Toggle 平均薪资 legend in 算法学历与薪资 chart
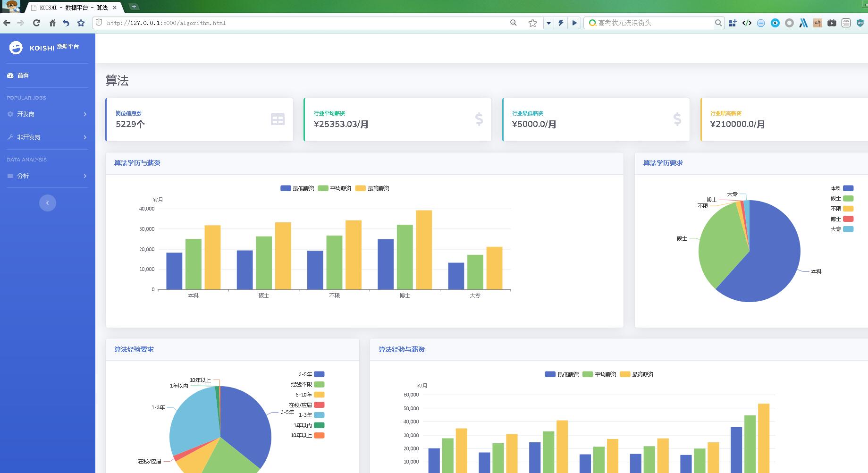This screenshot has width=868, height=473. point(335,188)
